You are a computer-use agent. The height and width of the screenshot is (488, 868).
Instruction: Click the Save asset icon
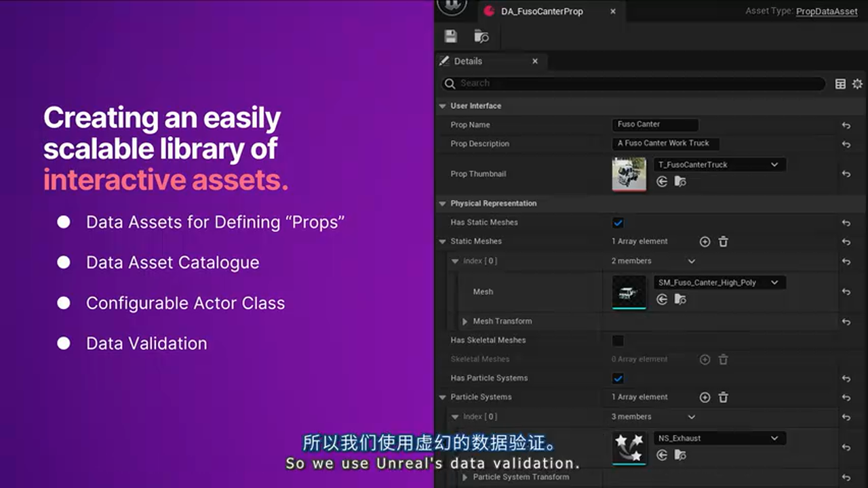451,37
